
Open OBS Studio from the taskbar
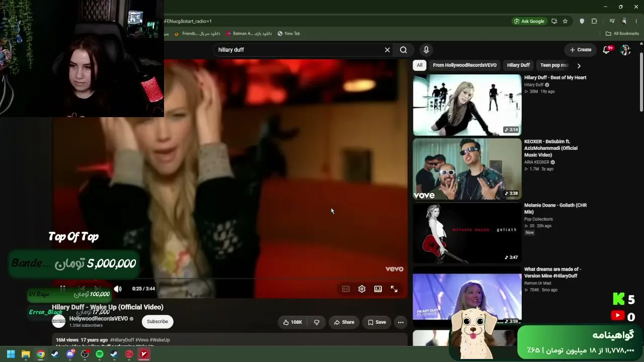85,354
